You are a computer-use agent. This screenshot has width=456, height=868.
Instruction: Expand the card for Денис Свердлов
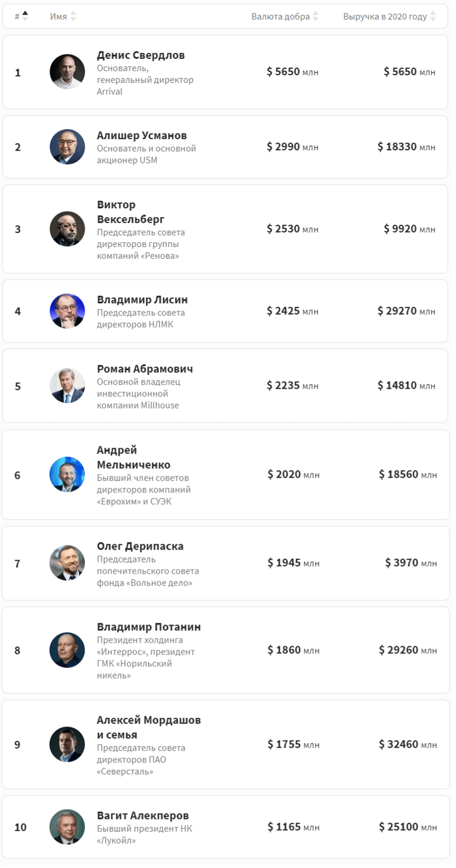(228, 72)
